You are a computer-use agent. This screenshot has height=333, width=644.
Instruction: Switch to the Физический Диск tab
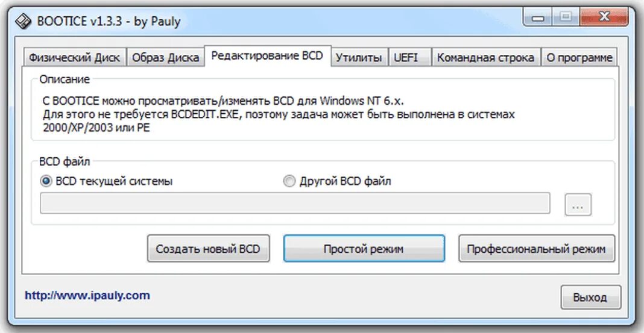74,58
